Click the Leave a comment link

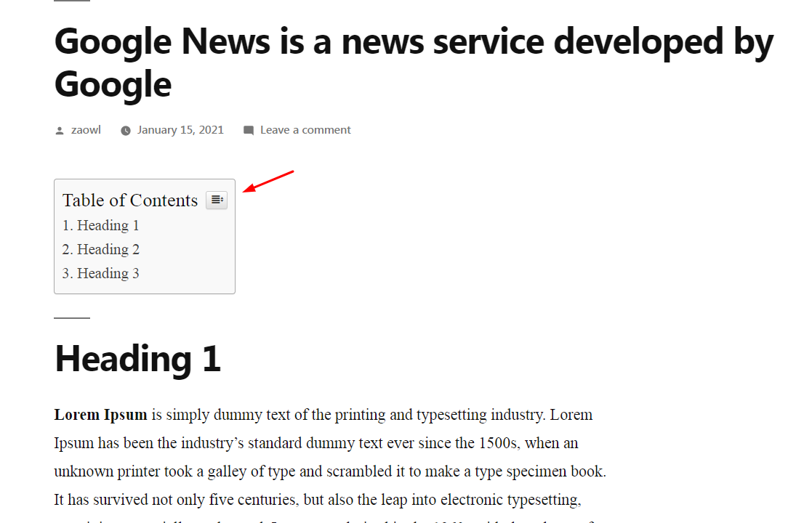click(x=305, y=130)
